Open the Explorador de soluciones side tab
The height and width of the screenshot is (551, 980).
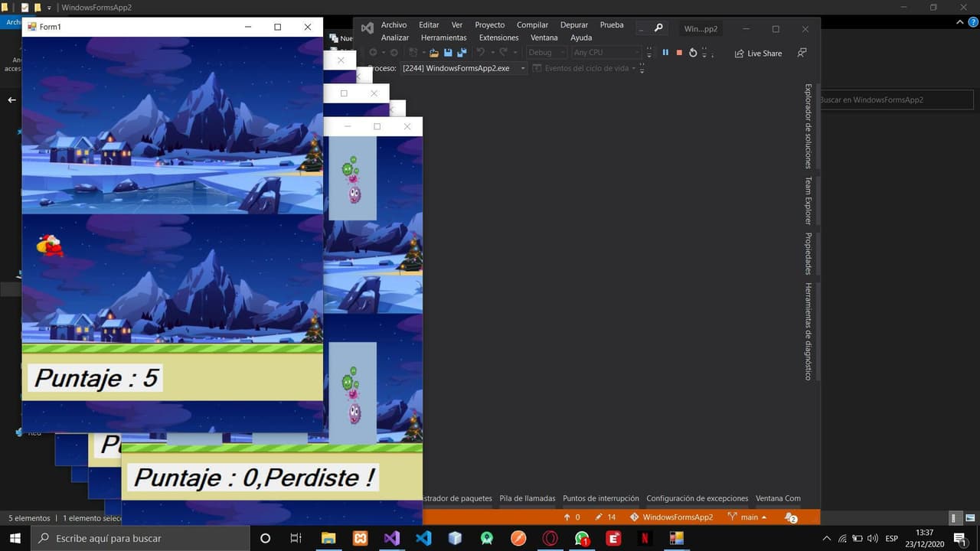[808, 126]
